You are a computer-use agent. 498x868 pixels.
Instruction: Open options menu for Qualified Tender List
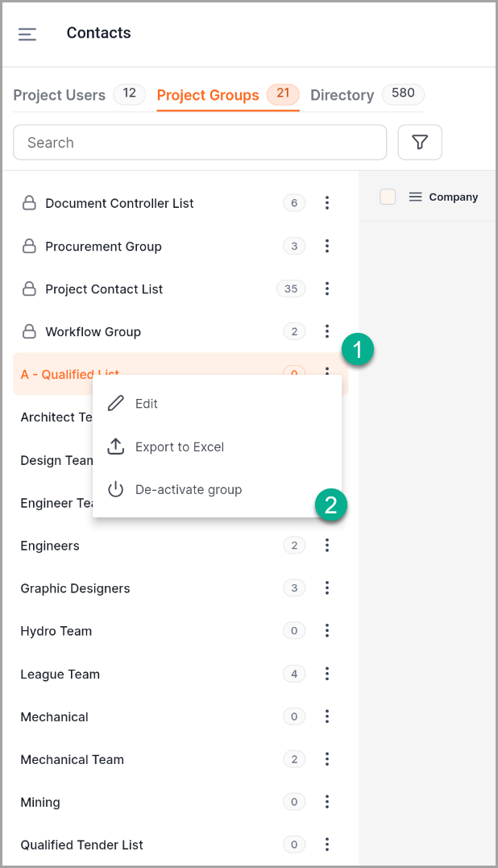pos(327,845)
